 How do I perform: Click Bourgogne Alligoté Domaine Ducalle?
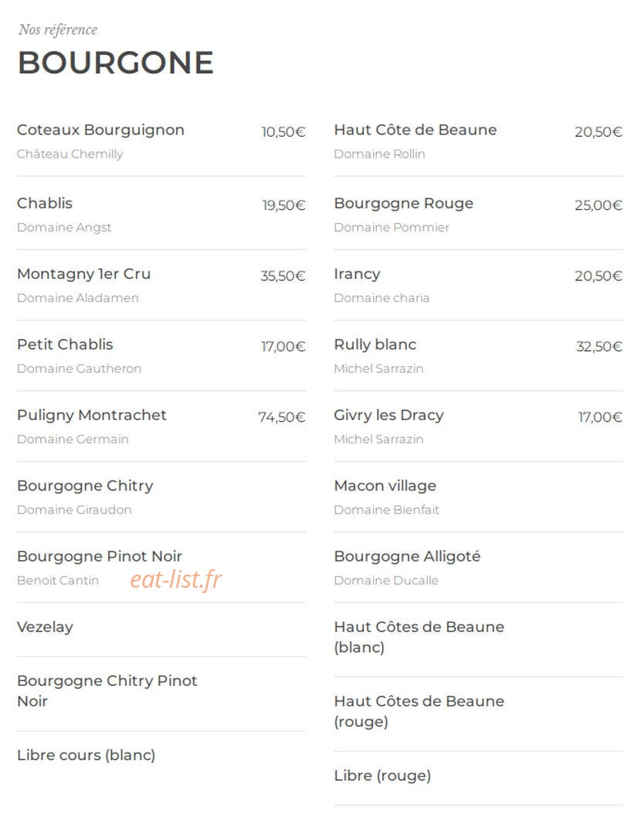pos(478,567)
